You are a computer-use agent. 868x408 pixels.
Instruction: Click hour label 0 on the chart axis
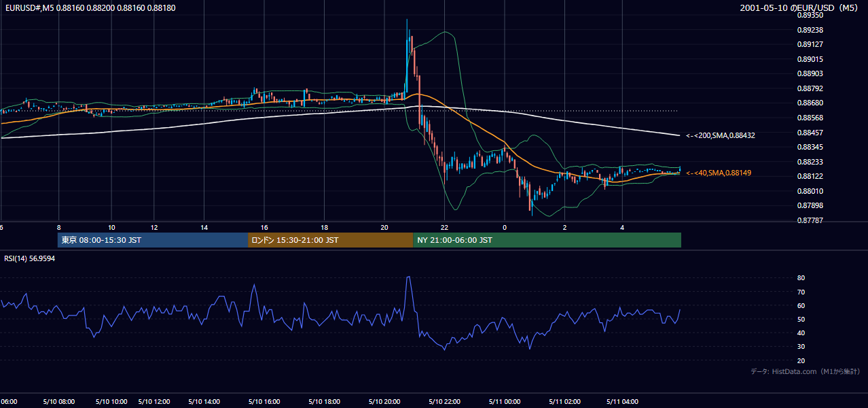505,227
